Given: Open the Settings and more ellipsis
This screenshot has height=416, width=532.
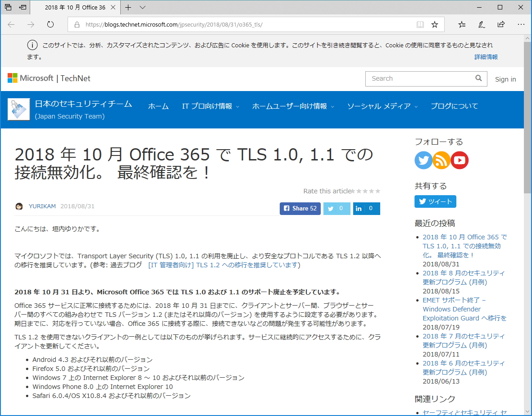Looking at the screenshot, I should (x=521, y=24).
